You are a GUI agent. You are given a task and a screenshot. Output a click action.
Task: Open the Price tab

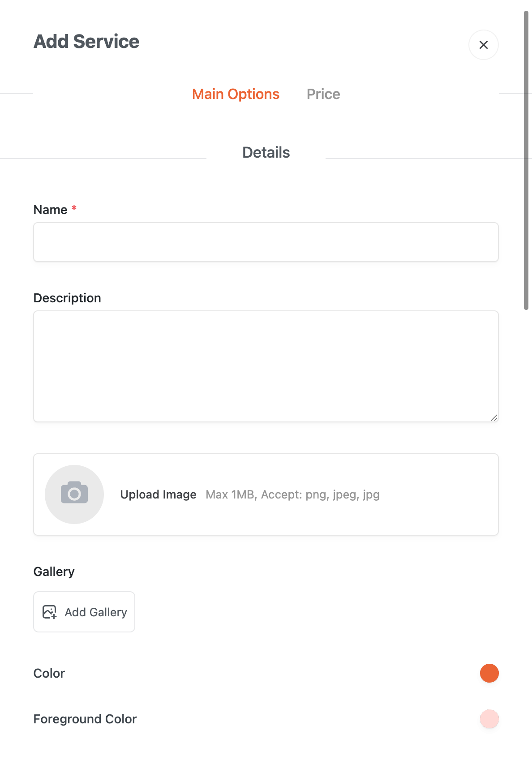pos(323,94)
